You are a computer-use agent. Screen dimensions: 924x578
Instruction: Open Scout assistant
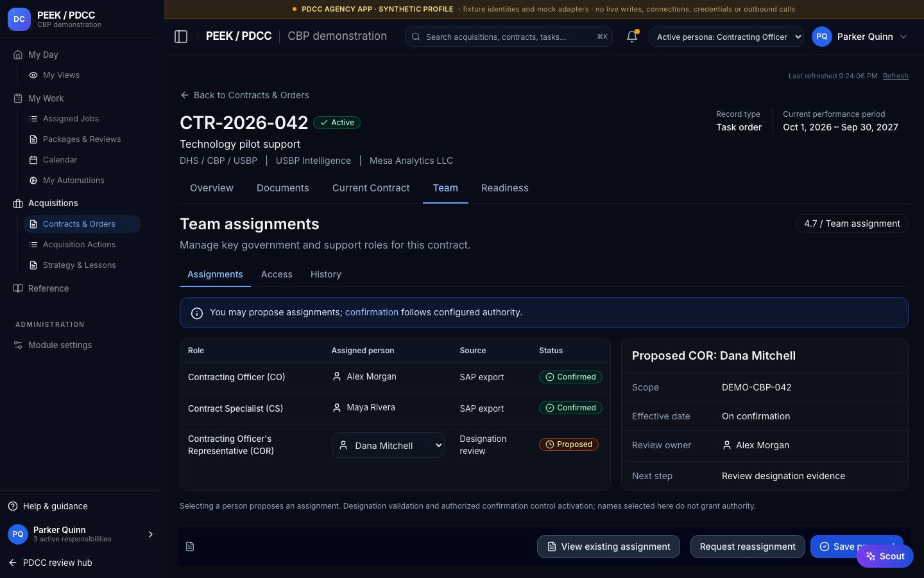[x=885, y=556]
